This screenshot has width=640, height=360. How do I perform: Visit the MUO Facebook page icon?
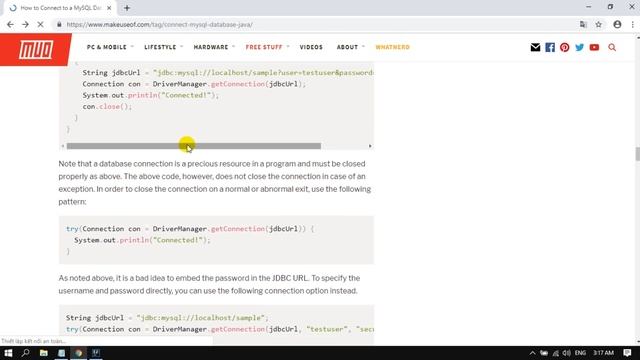pos(550,47)
